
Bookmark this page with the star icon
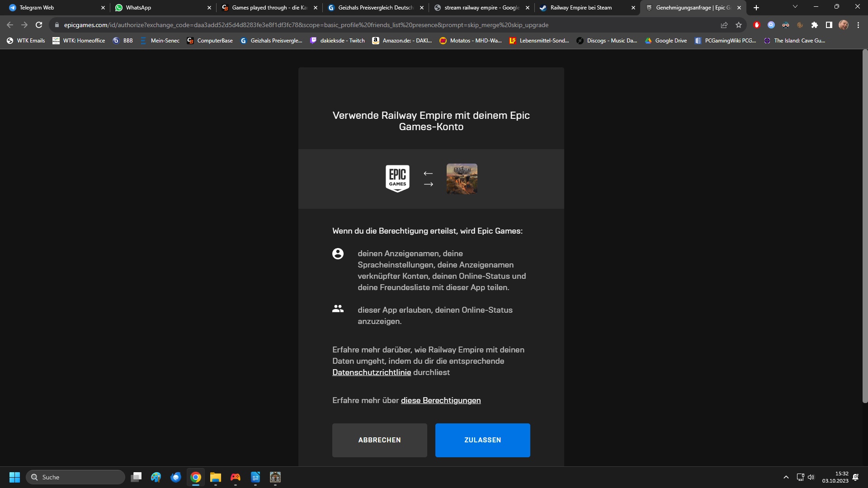(x=739, y=25)
